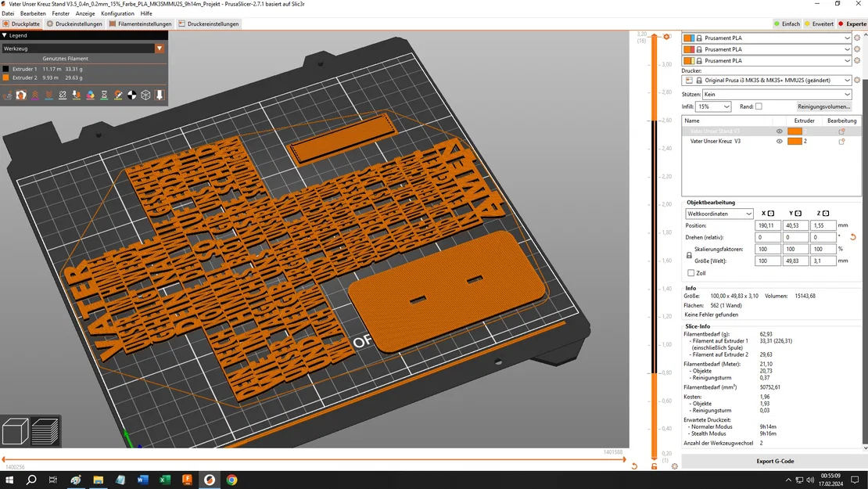Edit settings for first Prusament PLA filament
This screenshot has width=868, height=489.
[857, 38]
